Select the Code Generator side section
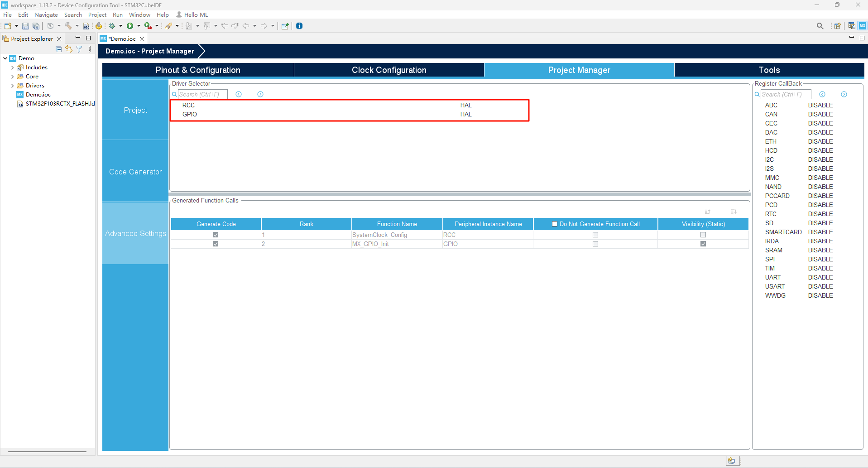The image size is (868, 468). click(x=135, y=172)
